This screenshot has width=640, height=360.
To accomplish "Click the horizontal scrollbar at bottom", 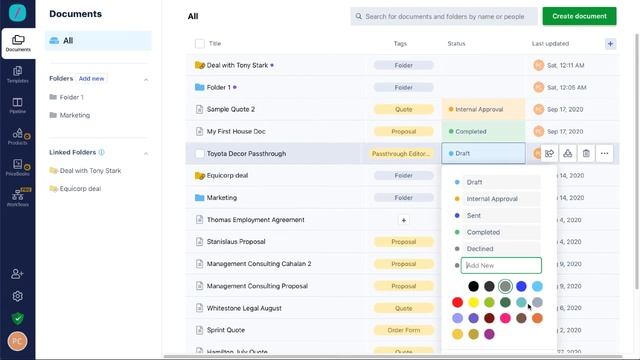I will tap(393, 356).
